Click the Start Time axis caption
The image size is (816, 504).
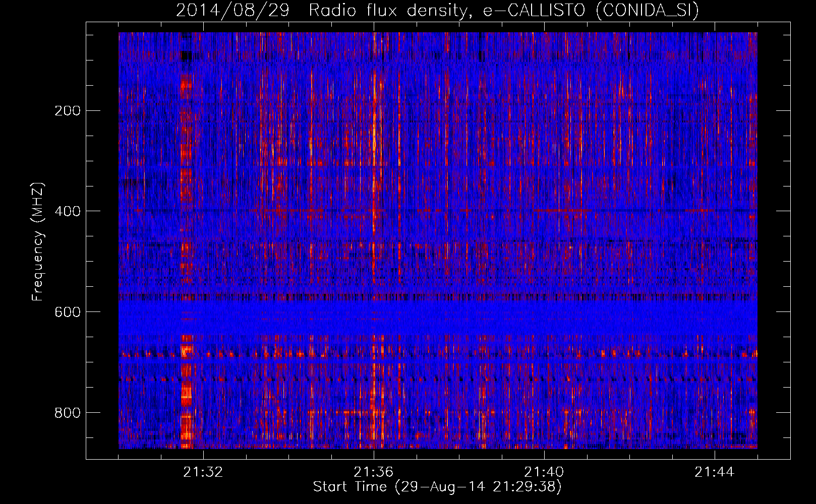[437, 487]
